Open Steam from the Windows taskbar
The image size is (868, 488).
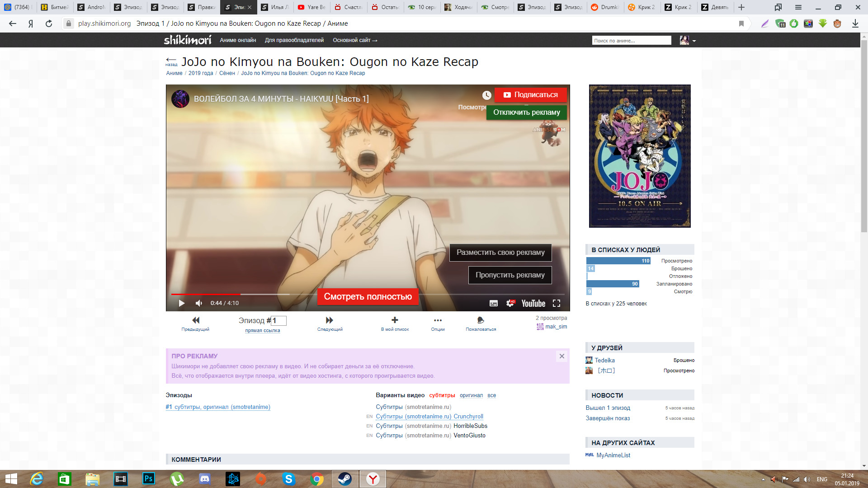point(345,479)
